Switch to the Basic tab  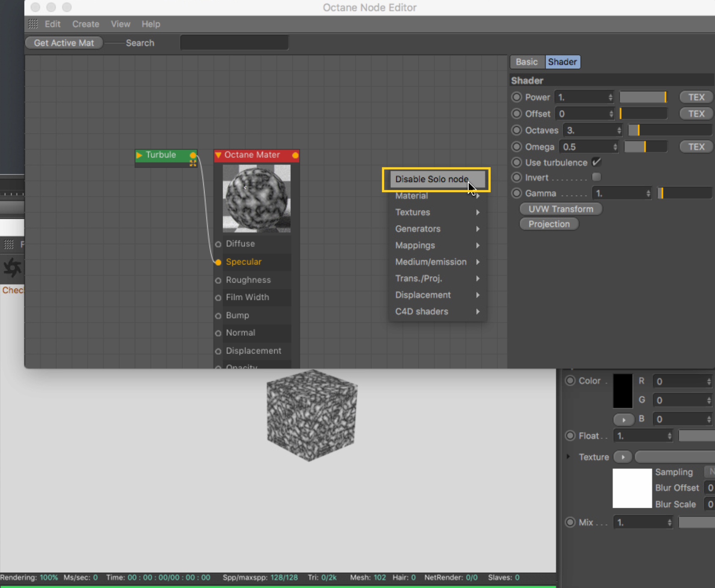[x=527, y=62]
